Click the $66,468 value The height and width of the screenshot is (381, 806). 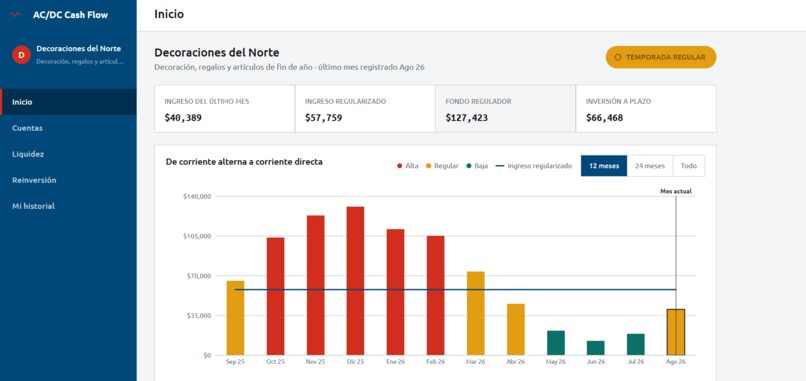point(604,118)
